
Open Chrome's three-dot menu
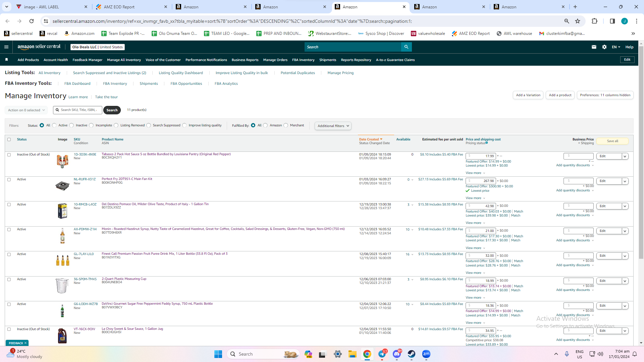[x=637, y=21]
